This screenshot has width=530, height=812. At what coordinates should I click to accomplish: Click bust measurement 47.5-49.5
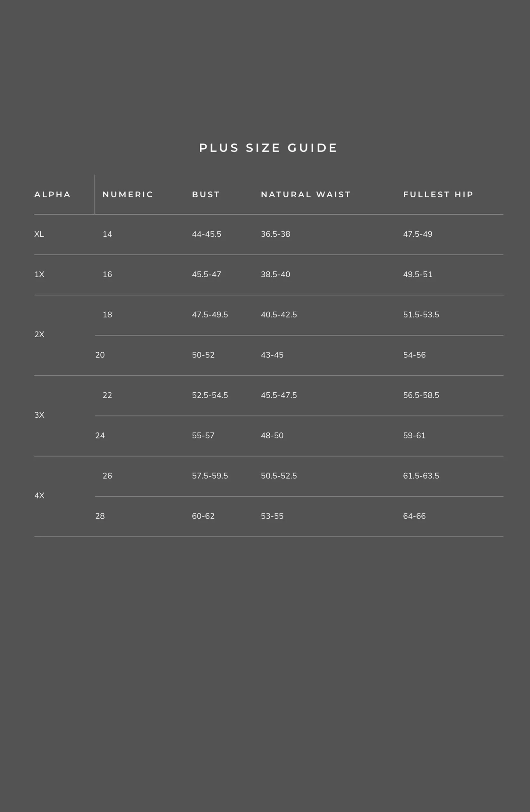[210, 315]
